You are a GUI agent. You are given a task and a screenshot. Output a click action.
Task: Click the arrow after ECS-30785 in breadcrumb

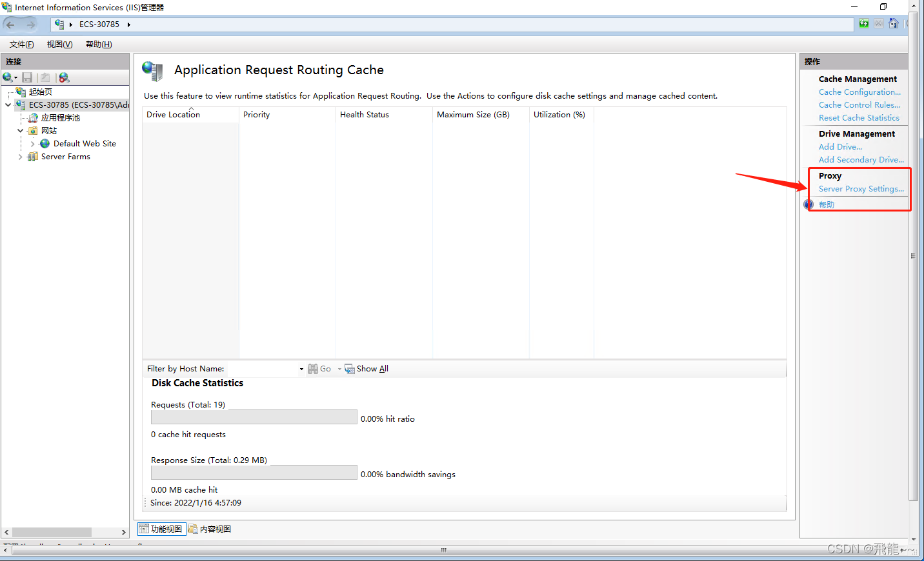129,25
